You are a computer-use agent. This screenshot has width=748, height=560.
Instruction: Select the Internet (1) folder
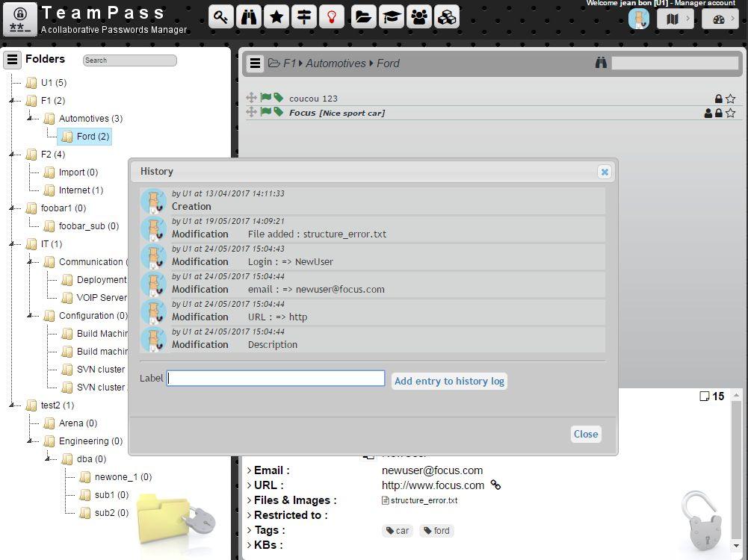[81, 190]
